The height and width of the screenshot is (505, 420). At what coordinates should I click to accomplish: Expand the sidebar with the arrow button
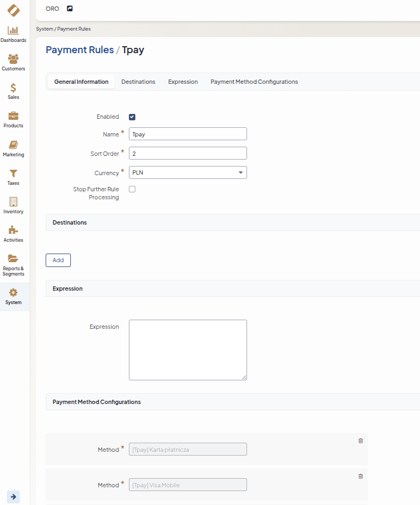pos(13,497)
